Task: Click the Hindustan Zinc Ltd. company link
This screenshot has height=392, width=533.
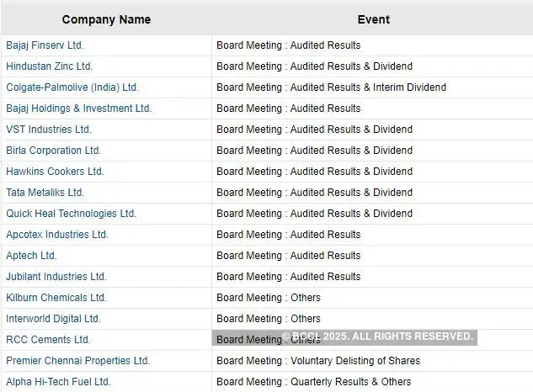Action: 49,66
